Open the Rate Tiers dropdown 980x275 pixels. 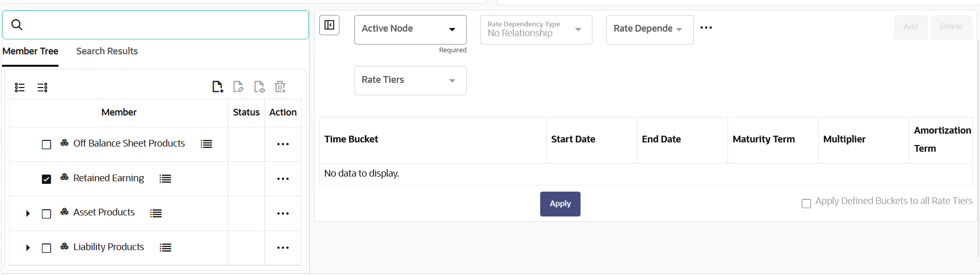(x=410, y=80)
